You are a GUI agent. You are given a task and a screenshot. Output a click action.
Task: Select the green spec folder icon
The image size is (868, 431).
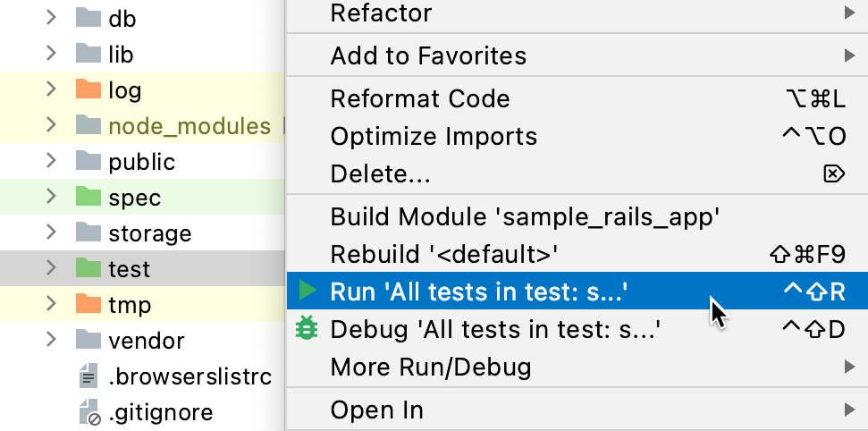[x=88, y=198]
